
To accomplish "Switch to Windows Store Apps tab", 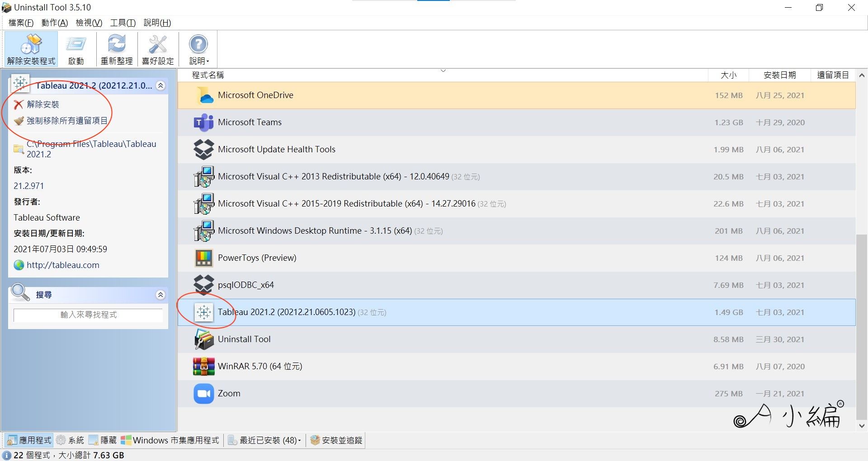I will click(170, 440).
